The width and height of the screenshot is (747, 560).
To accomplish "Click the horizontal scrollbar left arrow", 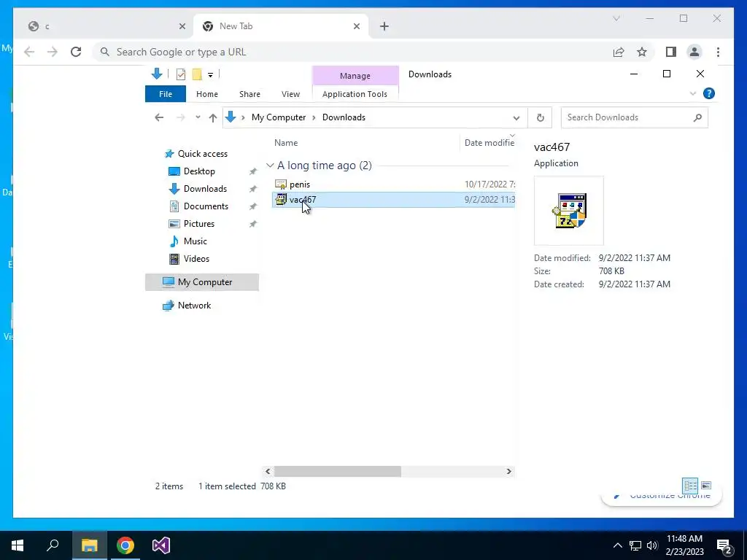I will point(268,472).
